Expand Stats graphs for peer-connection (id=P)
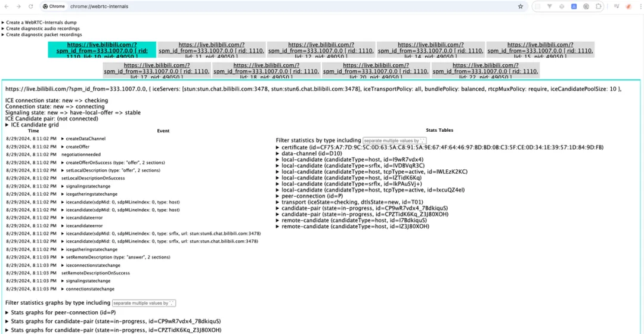The image size is (644, 334). 61,313
